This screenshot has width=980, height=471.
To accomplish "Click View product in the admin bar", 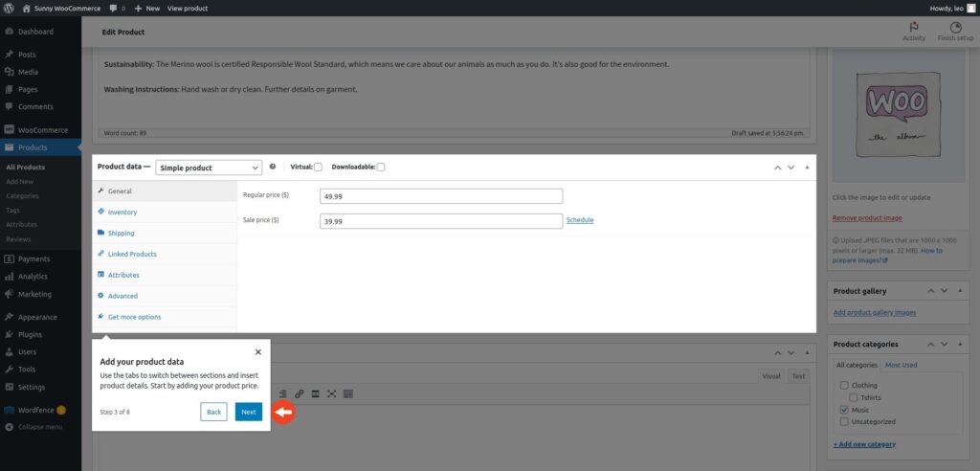I will coord(188,8).
